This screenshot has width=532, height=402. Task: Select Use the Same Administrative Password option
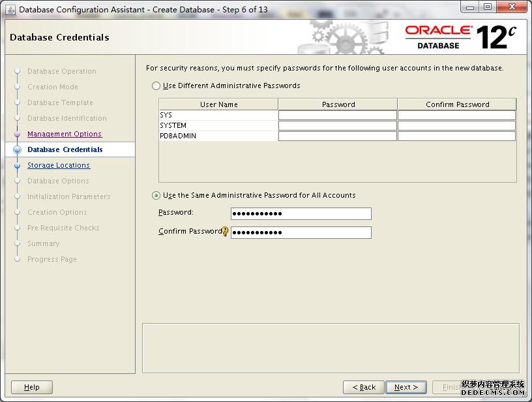pyautogui.click(x=156, y=195)
